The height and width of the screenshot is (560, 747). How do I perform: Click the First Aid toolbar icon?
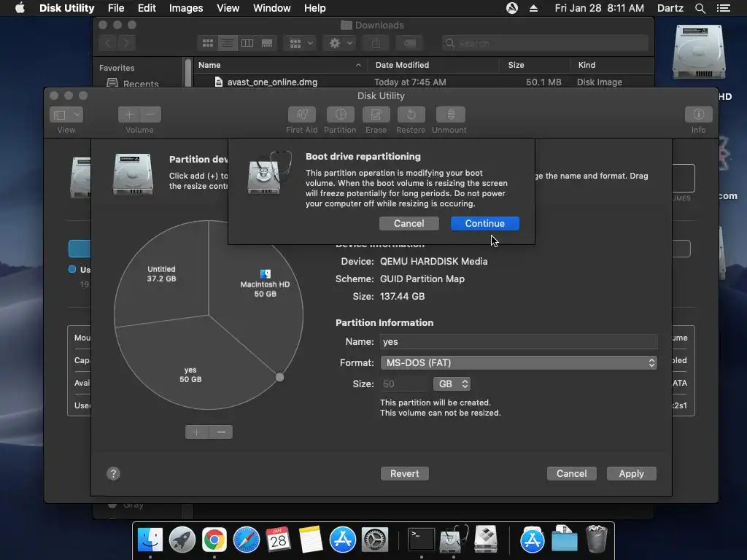pos(301,114)
